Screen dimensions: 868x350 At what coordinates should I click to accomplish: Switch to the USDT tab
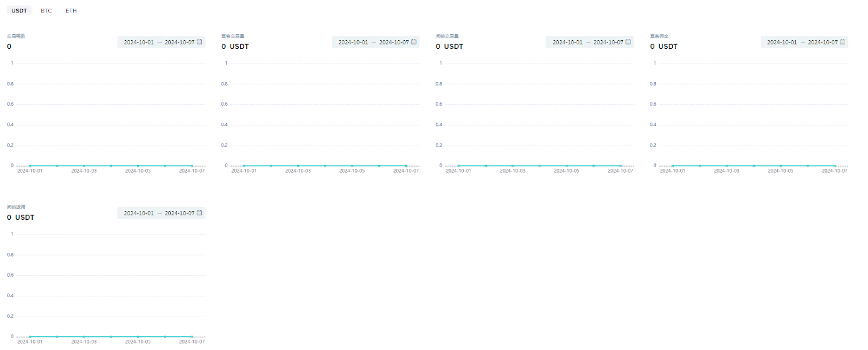[19, 11]
